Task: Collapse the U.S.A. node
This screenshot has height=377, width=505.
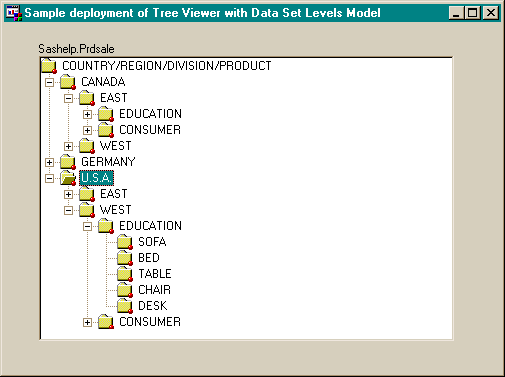Action: coord(49,178)
